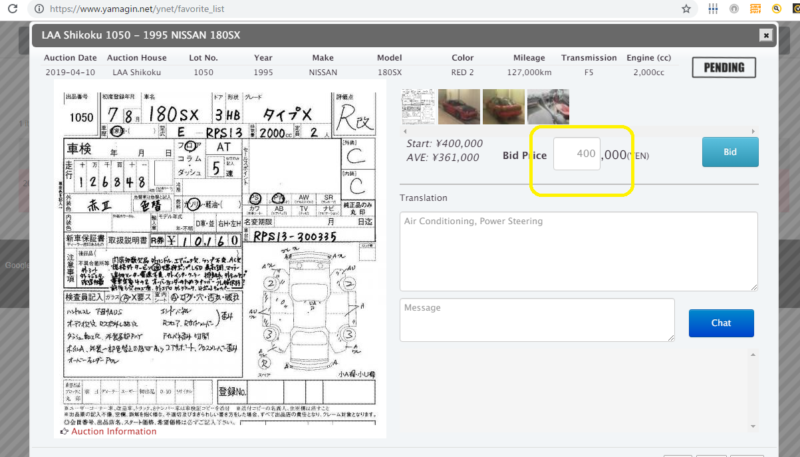The height and width of the screenshot is (457, 800).
Task: Open the orange striped extension icon
Action: pos(755,9)
